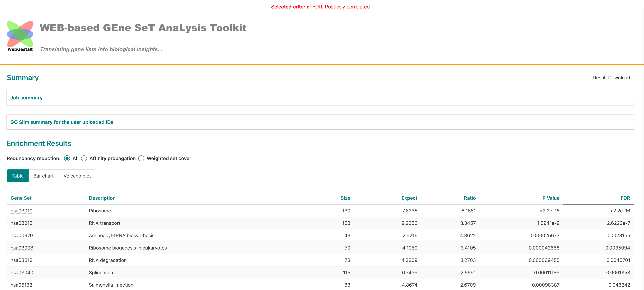Sort table by FDR column
644x290 pixels.
tap(625, 198)
